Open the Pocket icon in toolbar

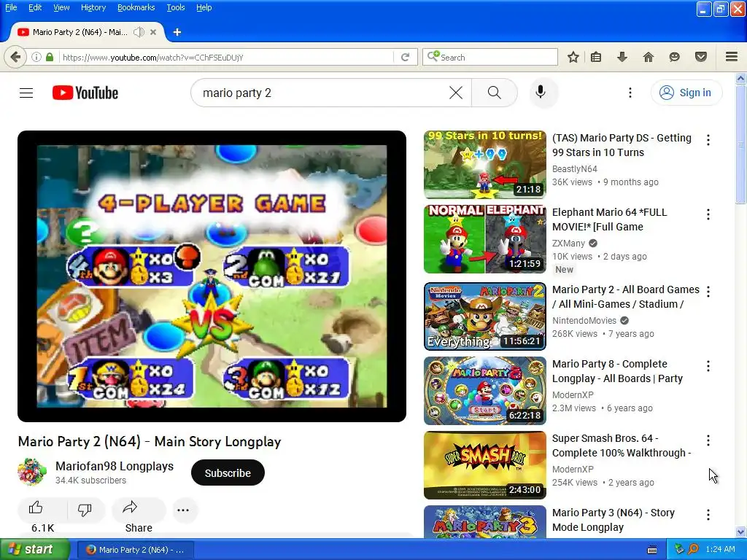(701, 57)
